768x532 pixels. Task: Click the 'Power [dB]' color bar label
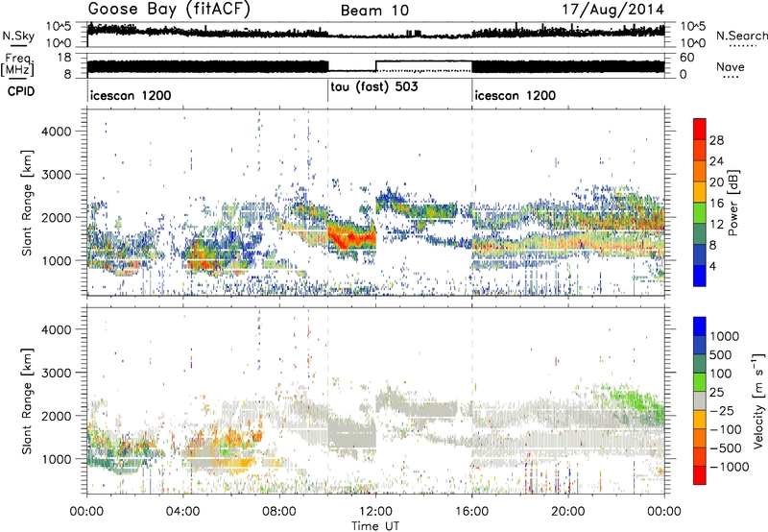point(732,203)
